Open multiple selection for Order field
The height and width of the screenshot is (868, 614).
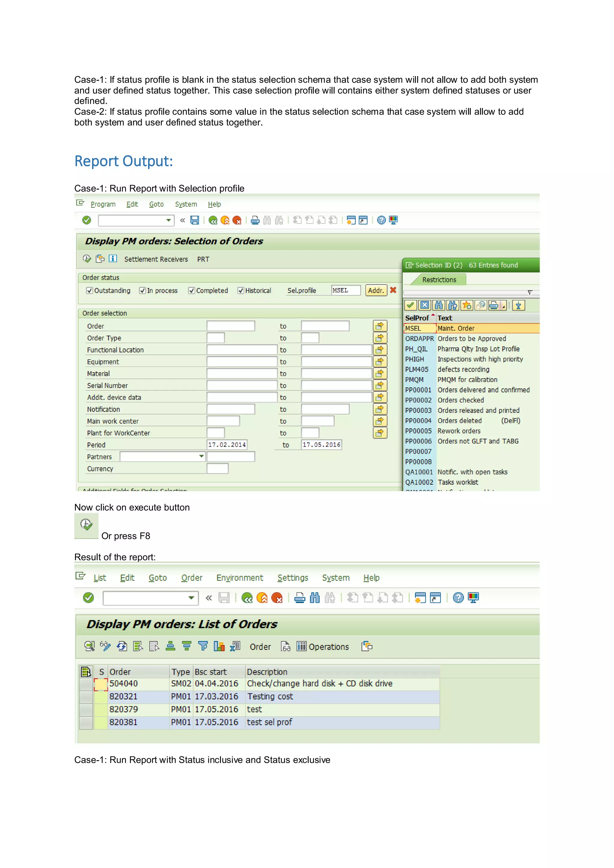[380, 326]
